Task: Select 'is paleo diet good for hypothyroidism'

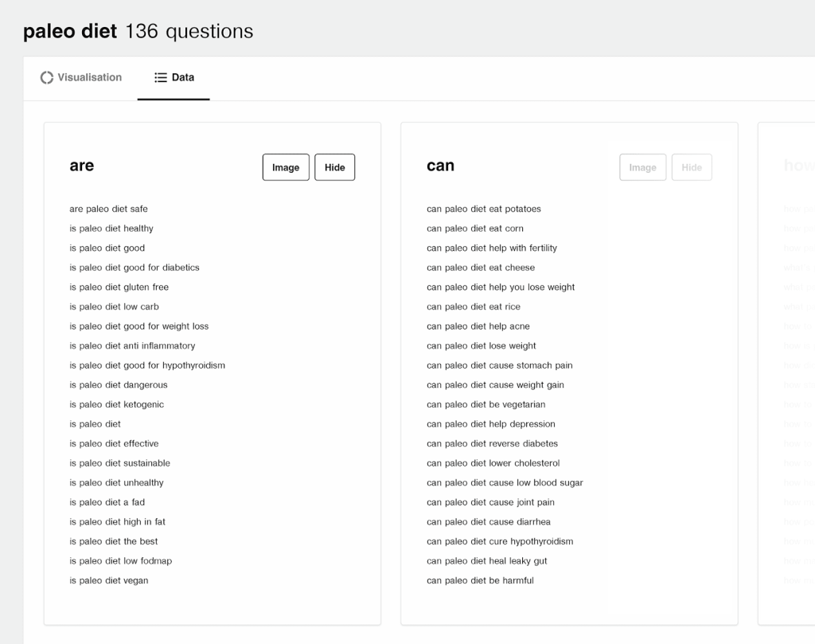Action: [147, 365]
